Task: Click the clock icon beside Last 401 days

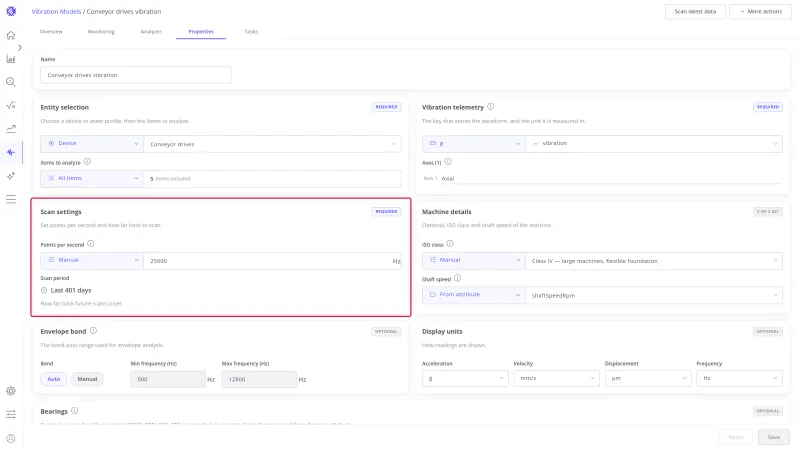Action: point(44,290)
